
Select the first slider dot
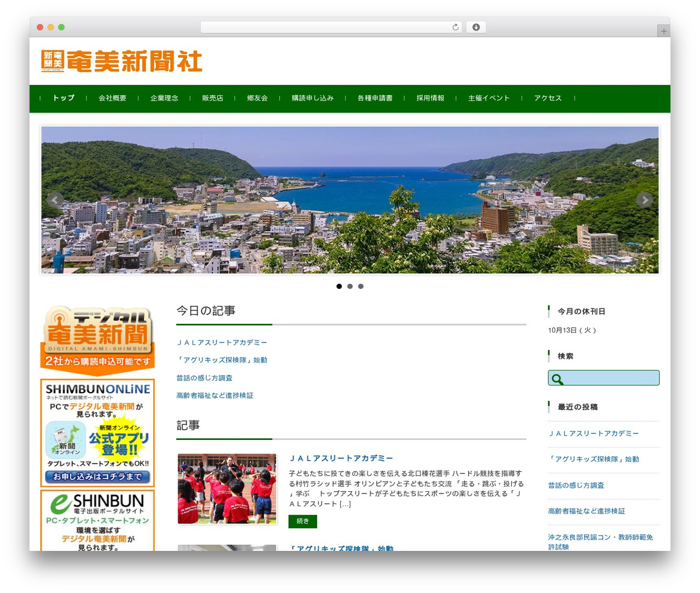point(339,286)
